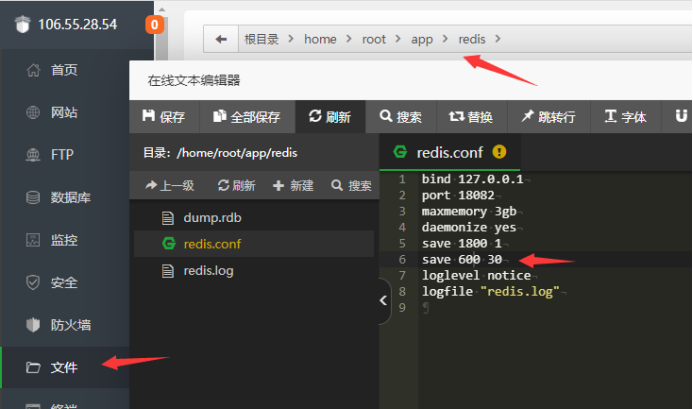Image resolution: width=693 pixels, height=409 pixels.
Task: Click the back arrow in breadcrumb bar
Action: coord(220,39)
